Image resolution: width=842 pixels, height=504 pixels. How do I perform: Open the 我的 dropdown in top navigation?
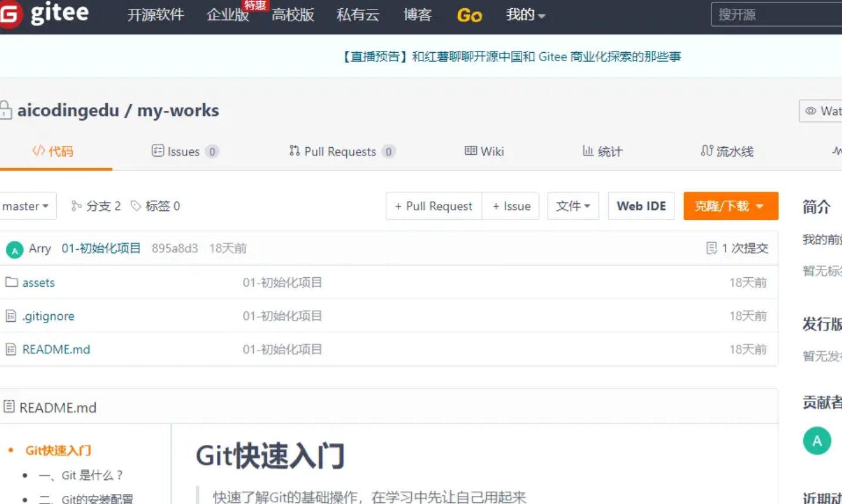click(526, 15)
